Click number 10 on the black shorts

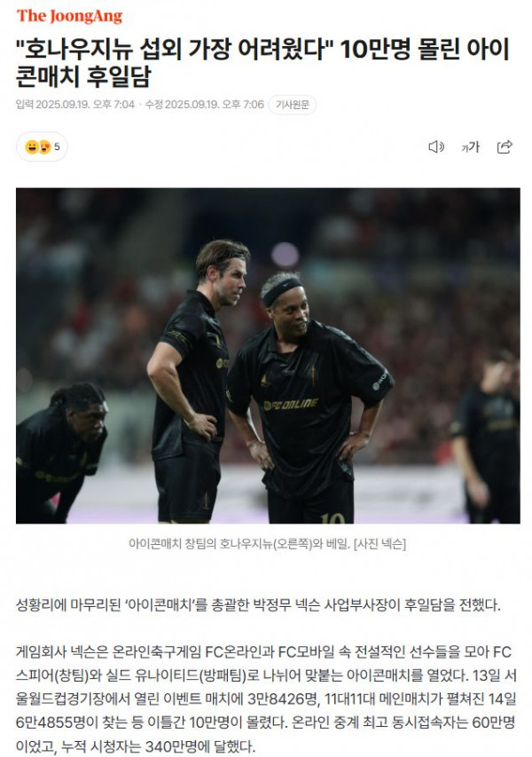click(x=332, y=518)
